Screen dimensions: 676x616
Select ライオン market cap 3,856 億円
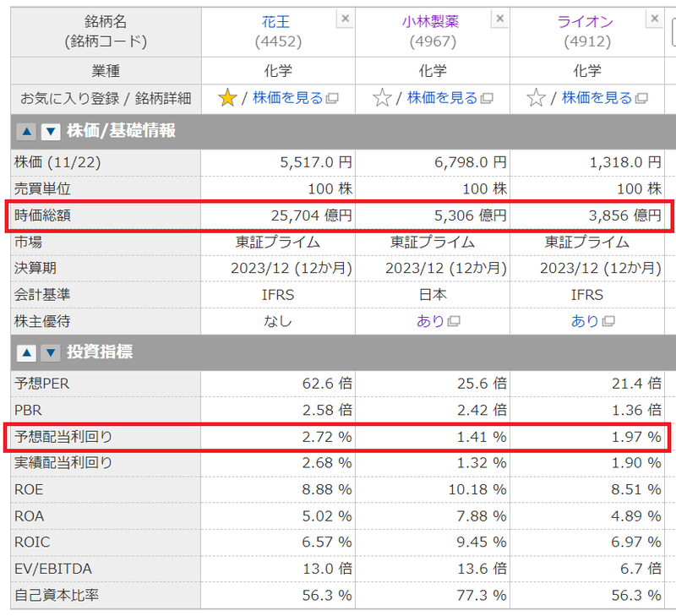[x=625, y=215]
